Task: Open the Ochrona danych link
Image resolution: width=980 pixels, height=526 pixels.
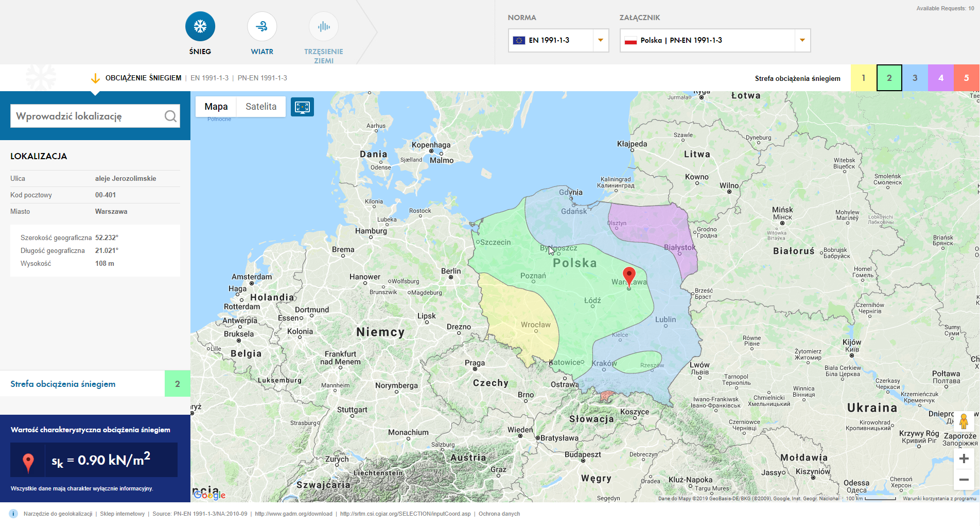Action: (x=499, y=514)
